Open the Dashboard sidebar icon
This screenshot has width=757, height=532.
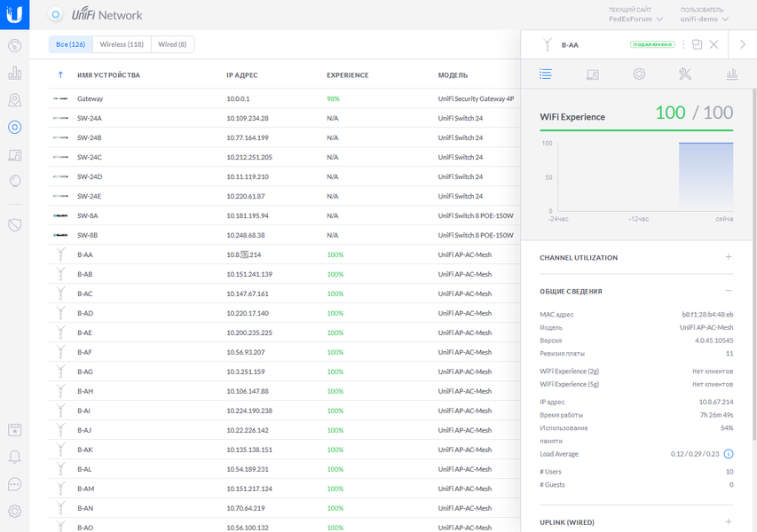[14, 45]
